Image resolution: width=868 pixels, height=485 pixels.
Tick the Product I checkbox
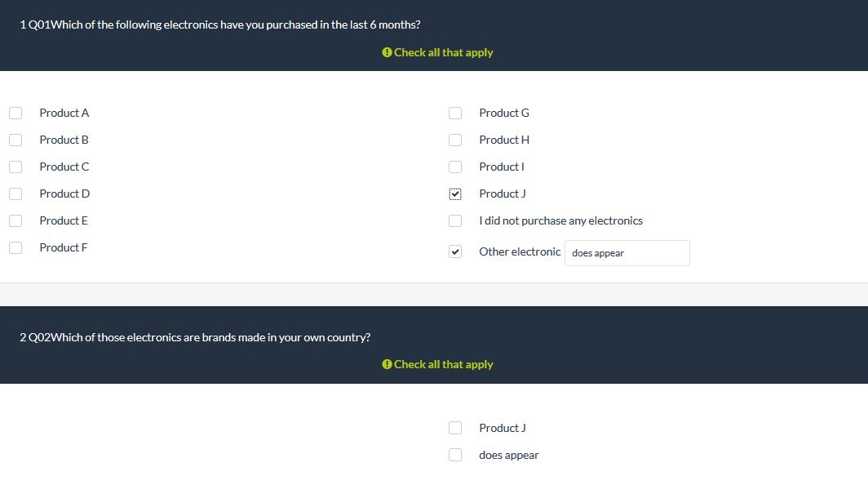tap(455, 167)
